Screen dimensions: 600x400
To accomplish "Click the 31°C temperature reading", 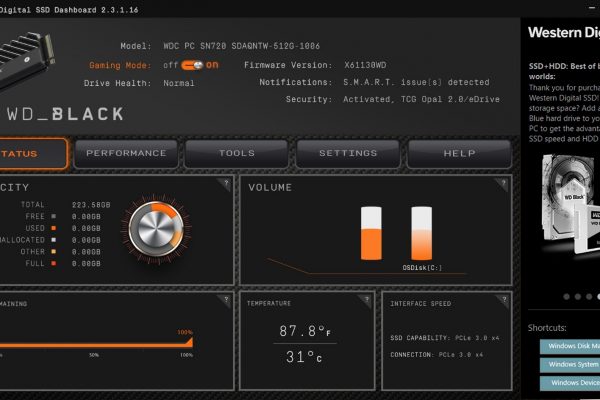I will click(x=304, y=357).
